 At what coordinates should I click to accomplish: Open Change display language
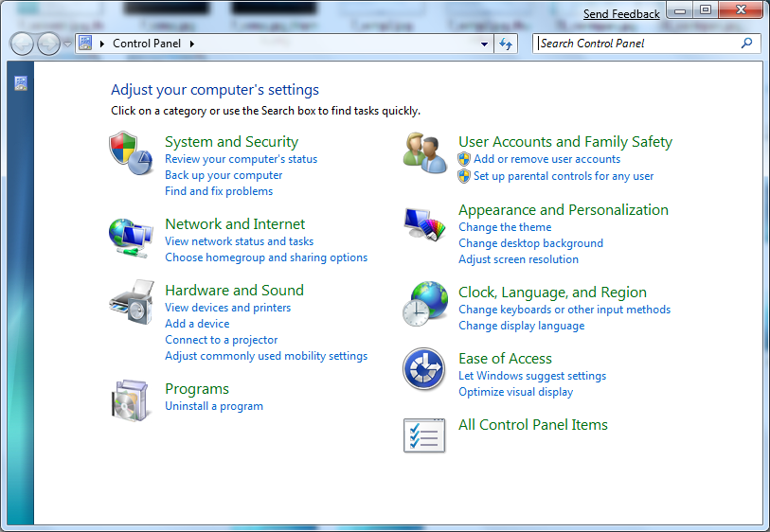tap(522, 326)
